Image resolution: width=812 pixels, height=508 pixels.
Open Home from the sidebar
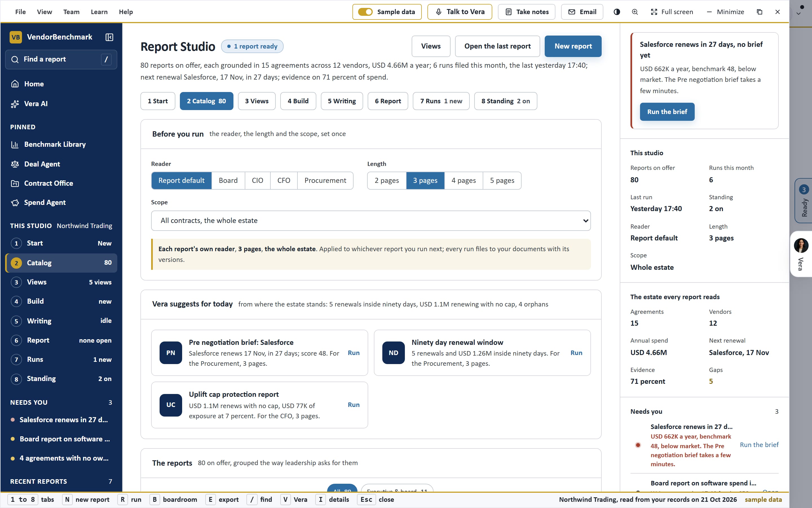(x=61, y=84)
